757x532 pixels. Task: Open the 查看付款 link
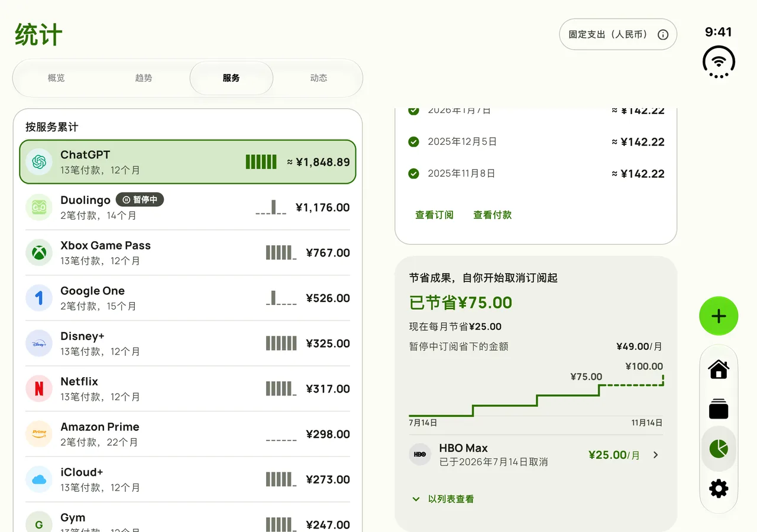point(493,215)
